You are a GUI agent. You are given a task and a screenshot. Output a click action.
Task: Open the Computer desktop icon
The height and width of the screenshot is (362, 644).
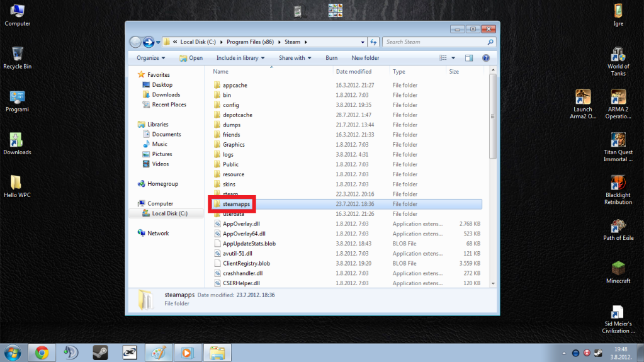pos(17,15)
